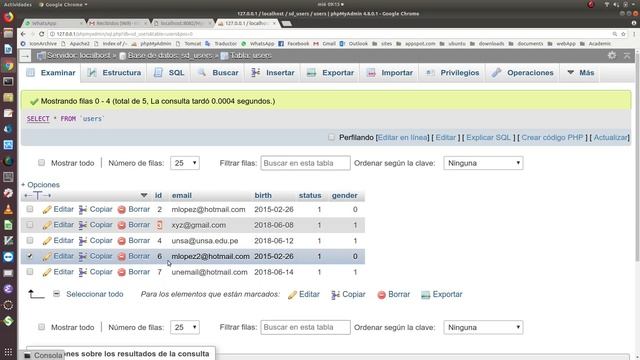Open upper Número de filas dropdown
This screenshot has height=360, width=640.
coord(185,163)
